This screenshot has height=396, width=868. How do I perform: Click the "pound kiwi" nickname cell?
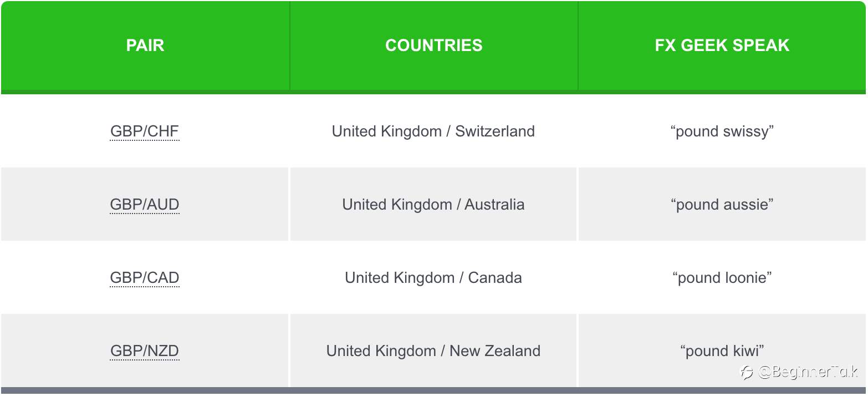[x=722, y=351]
